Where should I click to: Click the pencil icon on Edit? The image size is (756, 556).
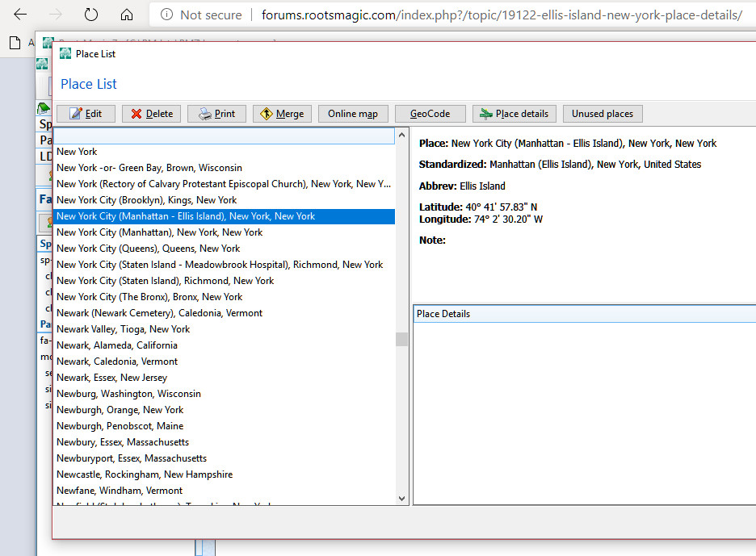(x=76, y=114)
